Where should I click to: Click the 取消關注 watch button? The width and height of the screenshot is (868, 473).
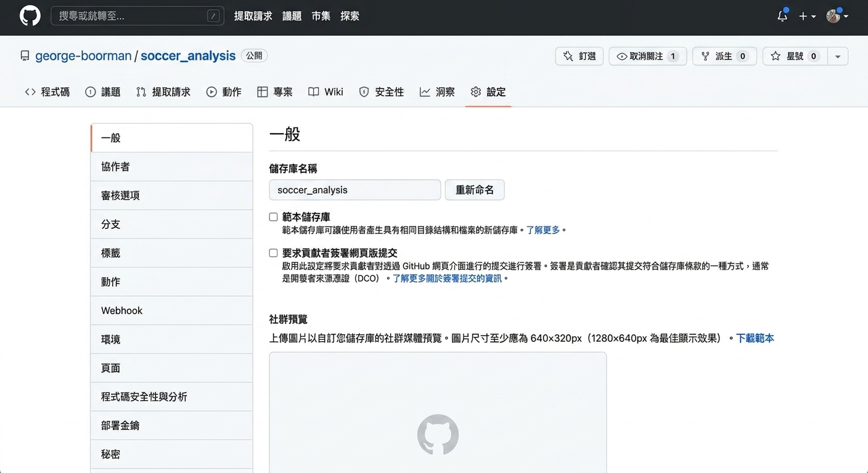click(648, 56)
